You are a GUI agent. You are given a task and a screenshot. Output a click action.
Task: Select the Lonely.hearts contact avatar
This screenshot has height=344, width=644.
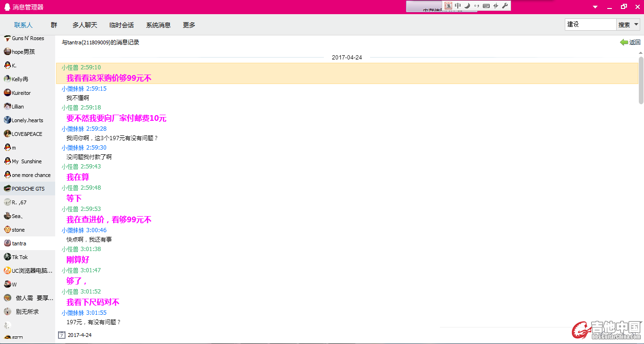8,120
